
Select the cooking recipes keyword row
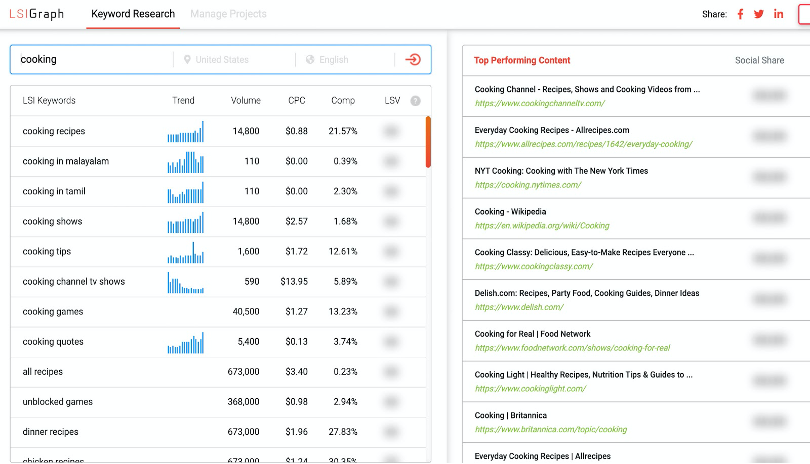click(54, 131)
